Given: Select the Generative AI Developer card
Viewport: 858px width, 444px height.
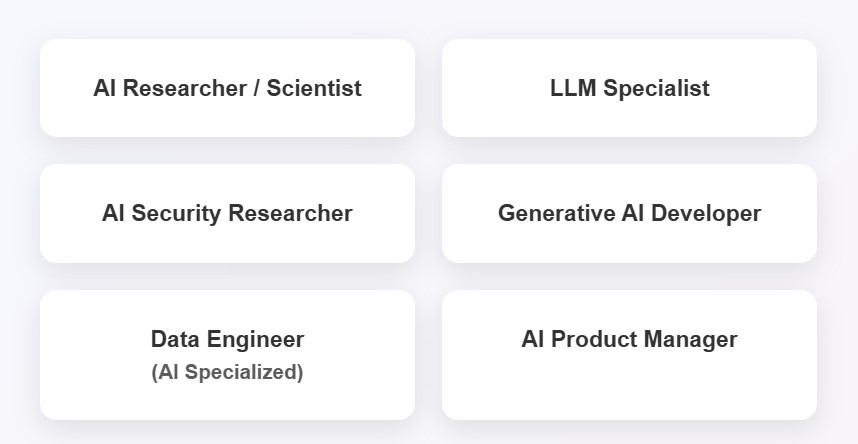Looking at the screenshot, I should tap(629, 214).
